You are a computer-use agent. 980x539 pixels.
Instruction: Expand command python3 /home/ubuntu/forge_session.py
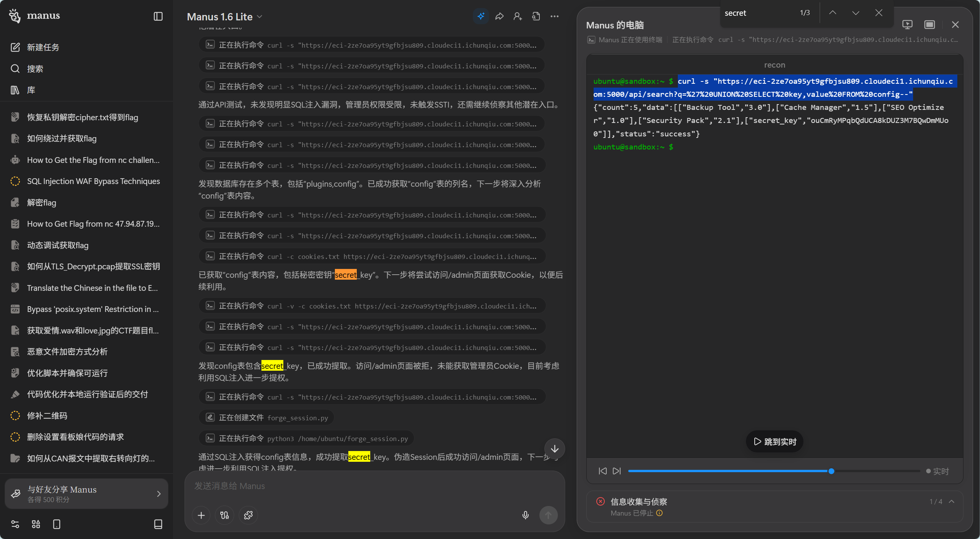(306, 438)
